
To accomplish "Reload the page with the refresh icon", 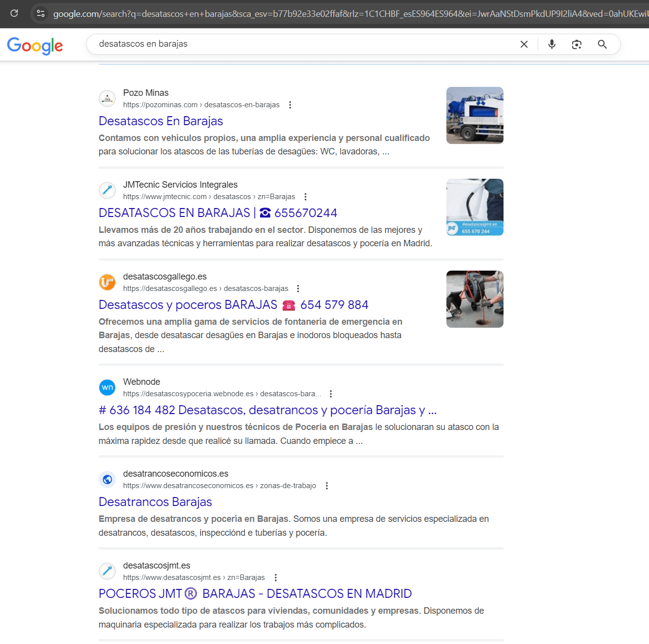I will (x=14, y=13).
